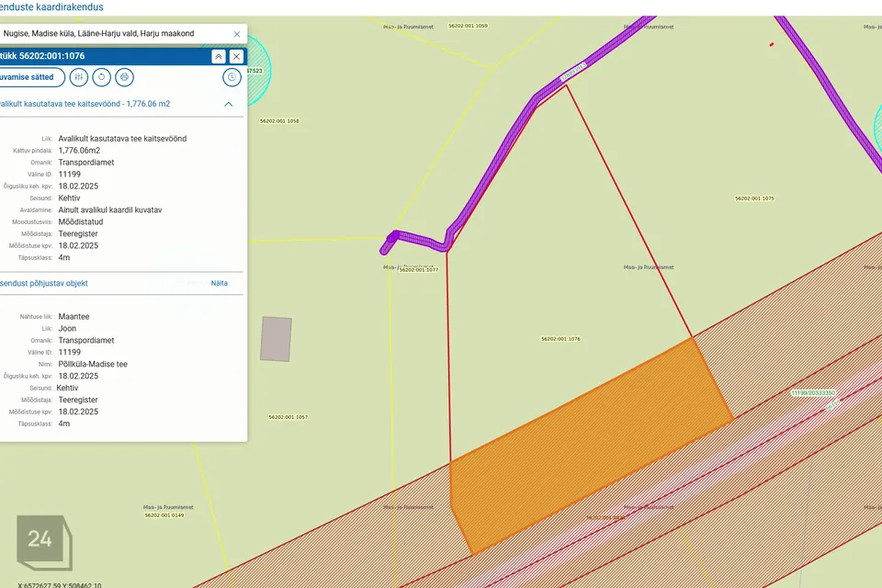This screenshot has width=882, height=588.
Task: Expand the kitsendust põhjustav objekt header
Action: pos(44,283)
